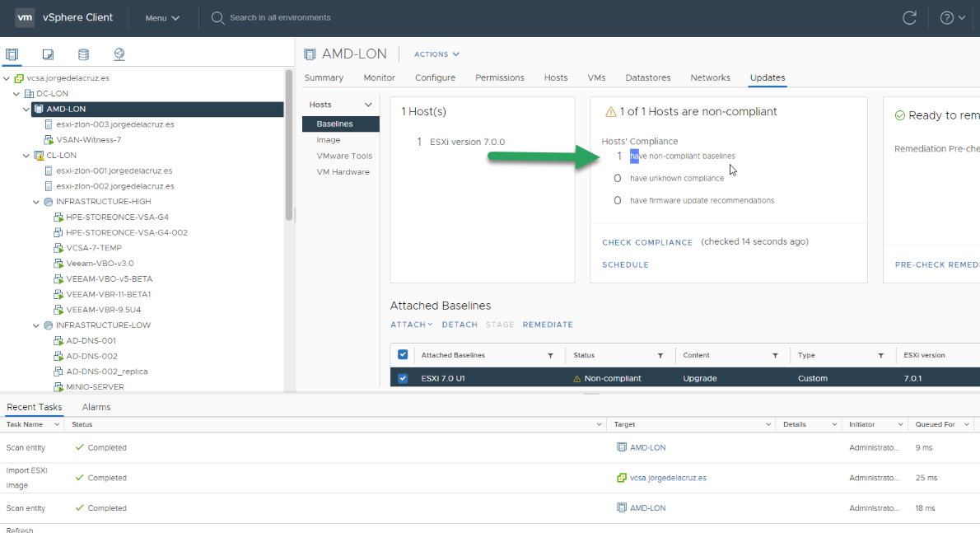Click the DETACH baseline button
Screen dimensions: 980x533
tap(460, 325)
